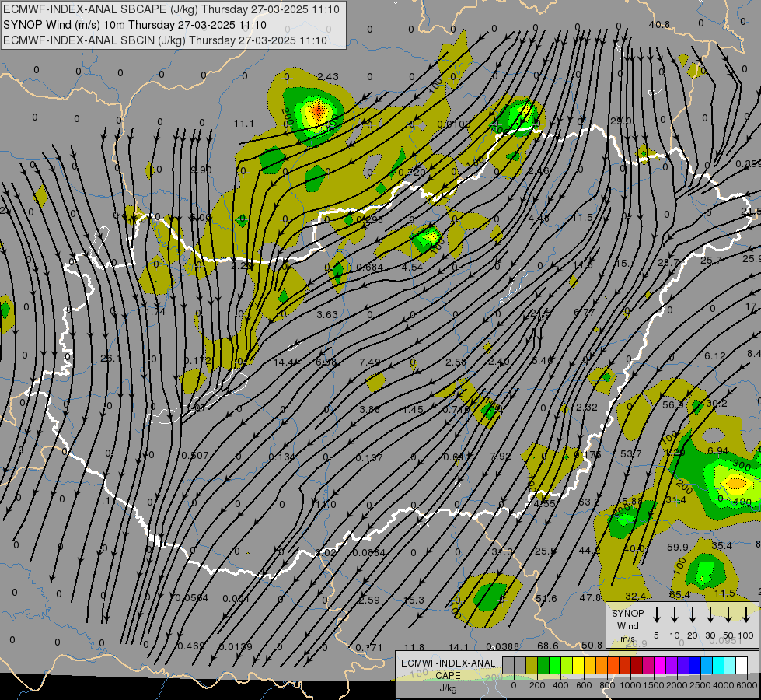Image resolution: width=761 pixels, height=700 pixels.
Task: Click the 100 m/s wind arrow in the legend
Action: click(x=746, y=615)
